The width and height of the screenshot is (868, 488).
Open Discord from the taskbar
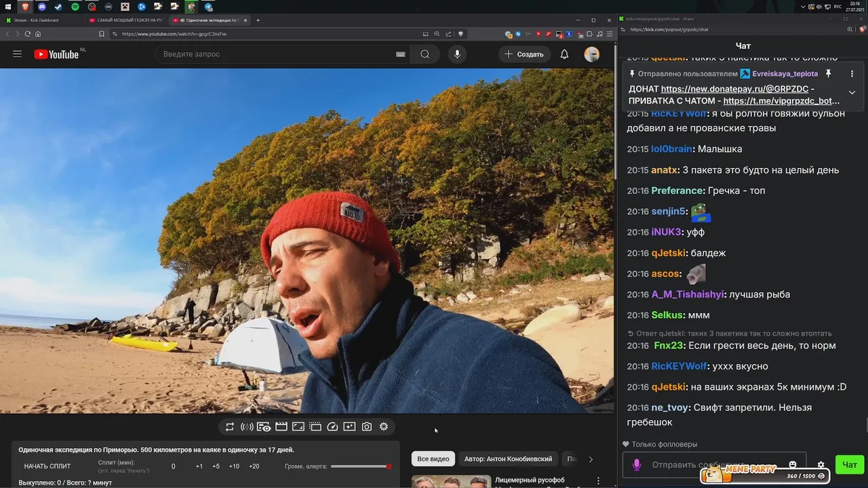41,7
